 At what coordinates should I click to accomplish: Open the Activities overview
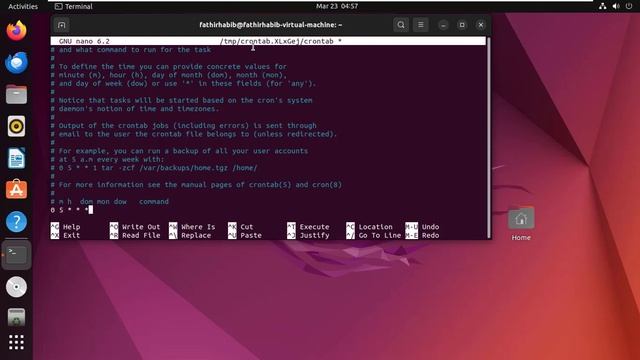tap(23, 6)
